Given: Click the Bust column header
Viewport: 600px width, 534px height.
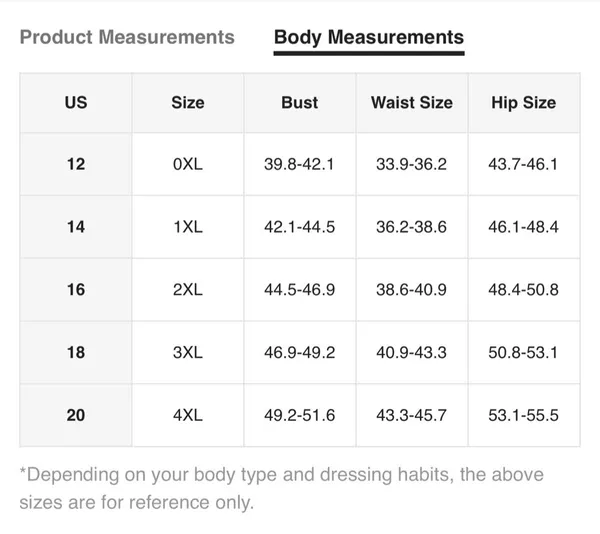Looking at the screenshot, I should [300, 103].
